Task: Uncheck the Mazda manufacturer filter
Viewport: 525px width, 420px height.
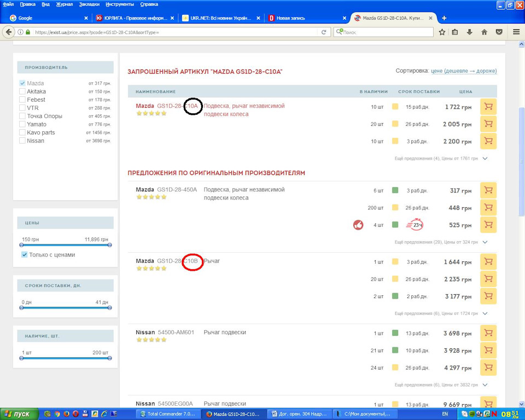Action: [22, 83]
